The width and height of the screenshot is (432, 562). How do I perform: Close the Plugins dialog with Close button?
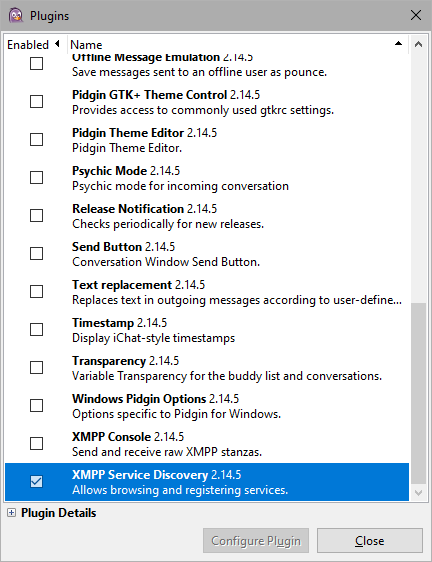(x=370, y=540)
